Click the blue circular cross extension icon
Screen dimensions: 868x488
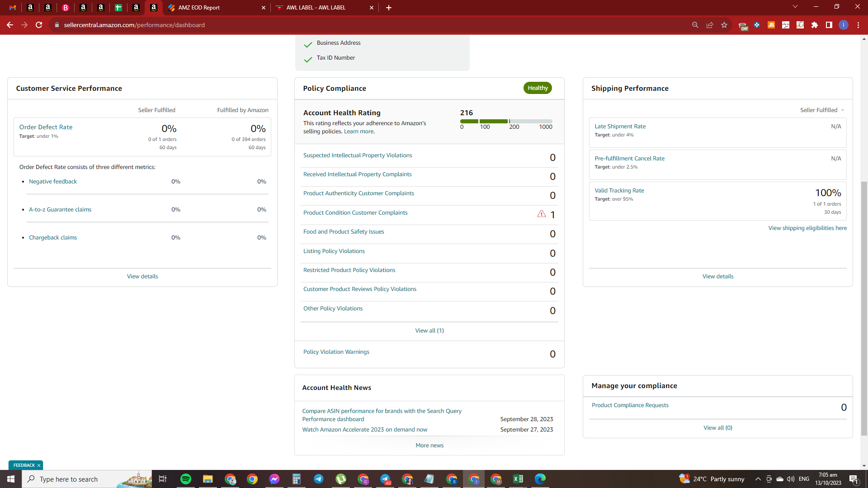tap(757, 25)
